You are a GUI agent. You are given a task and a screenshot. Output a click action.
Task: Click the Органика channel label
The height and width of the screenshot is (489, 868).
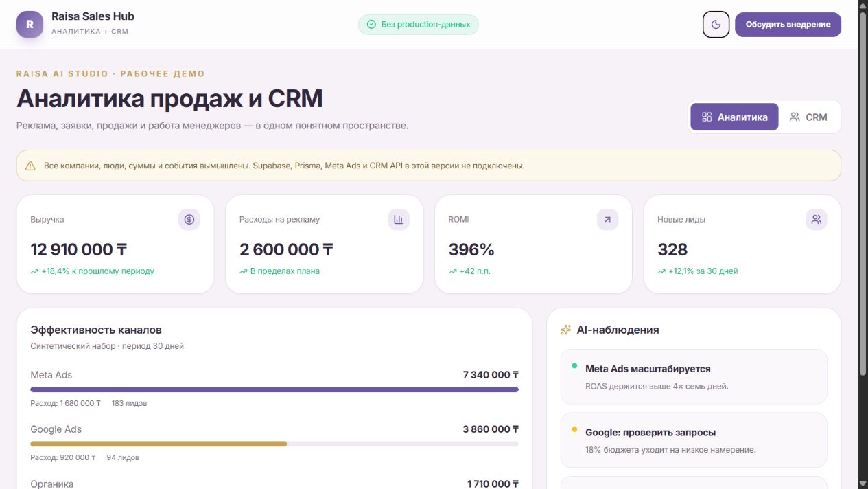pyautogui.click(x=52, y=484)
